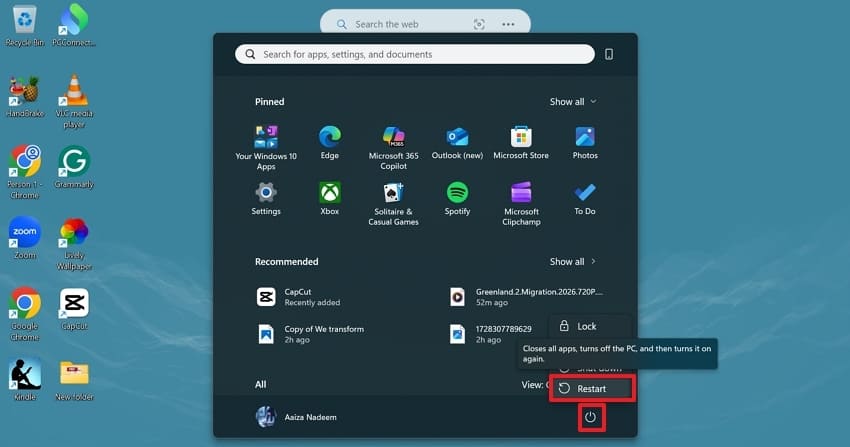Open Outlook (new) pinned app
The height and width of the screenshot is (447, 850).
[x=458, y=142]
